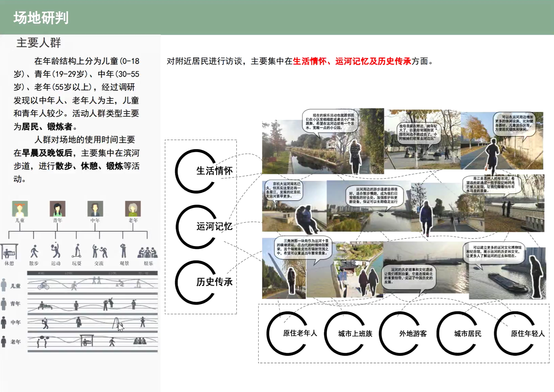The image size is (554, 392).
Task: Click the 观景 sightseeing figure icon
Action: click(x=124, y=251)
